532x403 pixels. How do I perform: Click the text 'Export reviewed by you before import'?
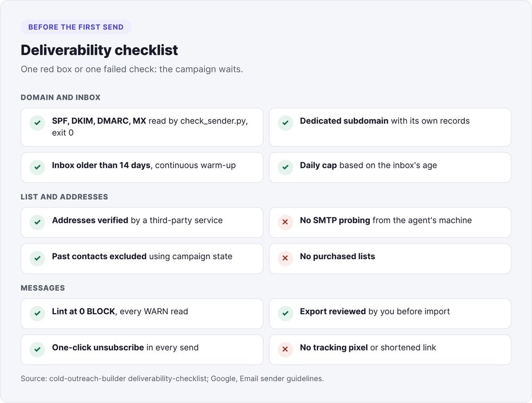click(x=375, y=311)
